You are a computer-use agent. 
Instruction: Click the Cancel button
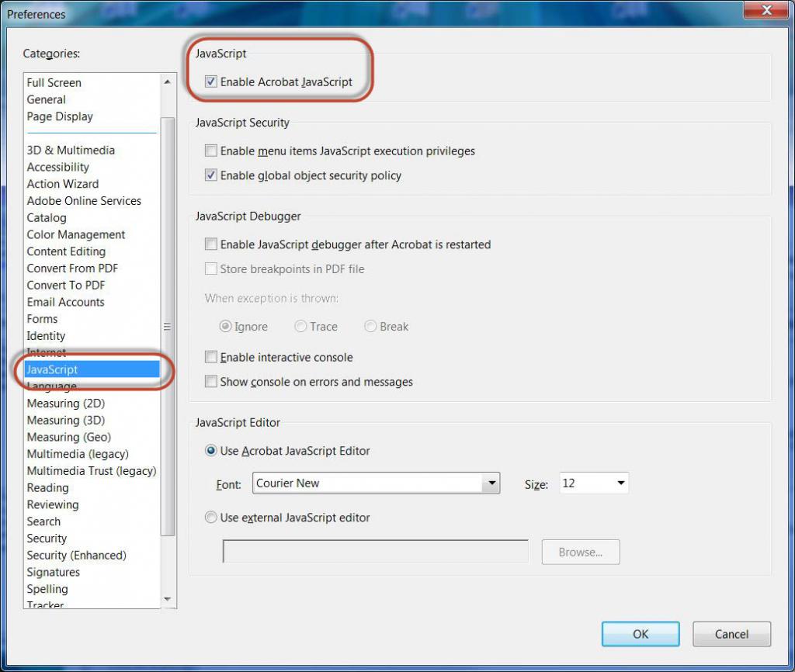coord(731,634)
